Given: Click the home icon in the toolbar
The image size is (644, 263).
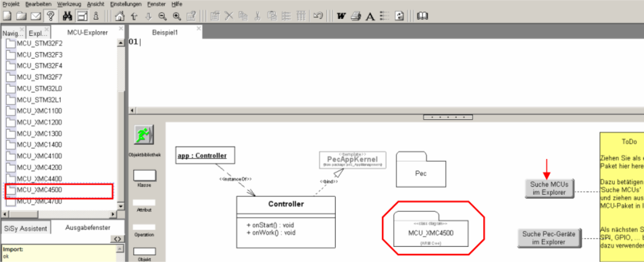Looking at the screenshot, I should tap(119, 16).
